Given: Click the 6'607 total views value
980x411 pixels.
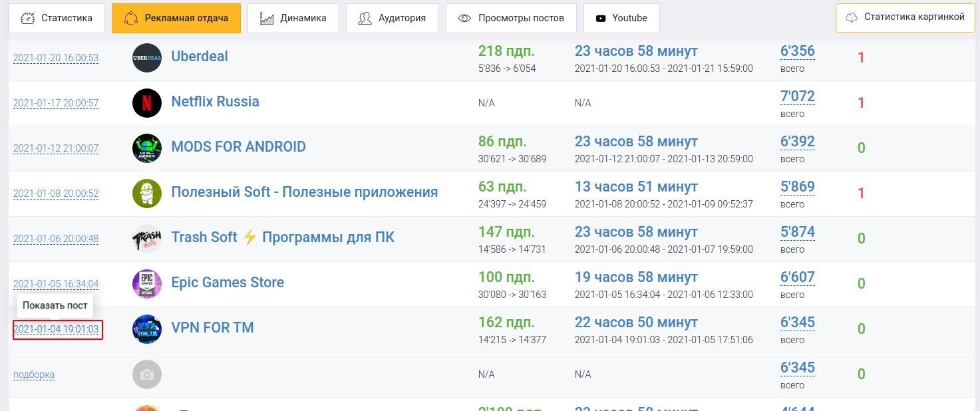Looking at the screenshot, I should (798, 277).
